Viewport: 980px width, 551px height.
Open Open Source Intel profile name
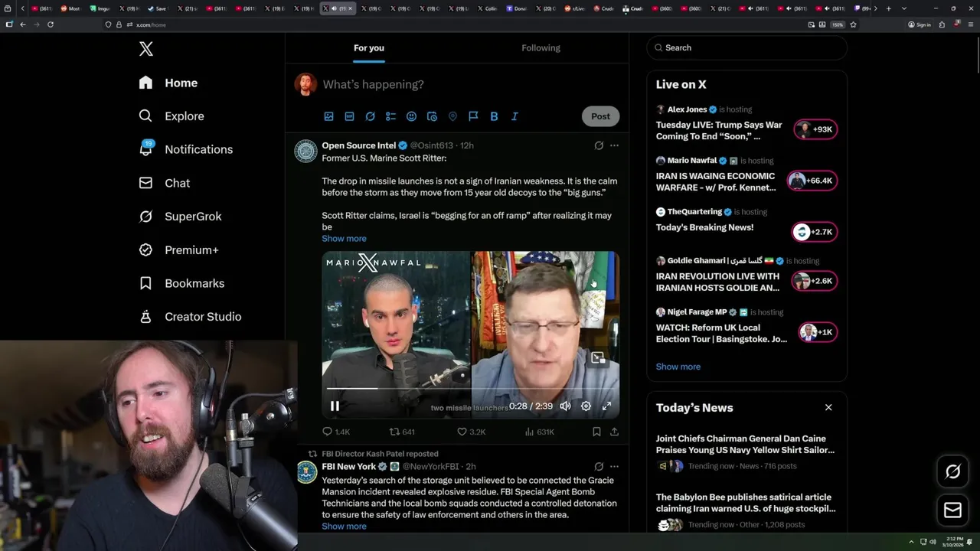[x=359, y=145]
